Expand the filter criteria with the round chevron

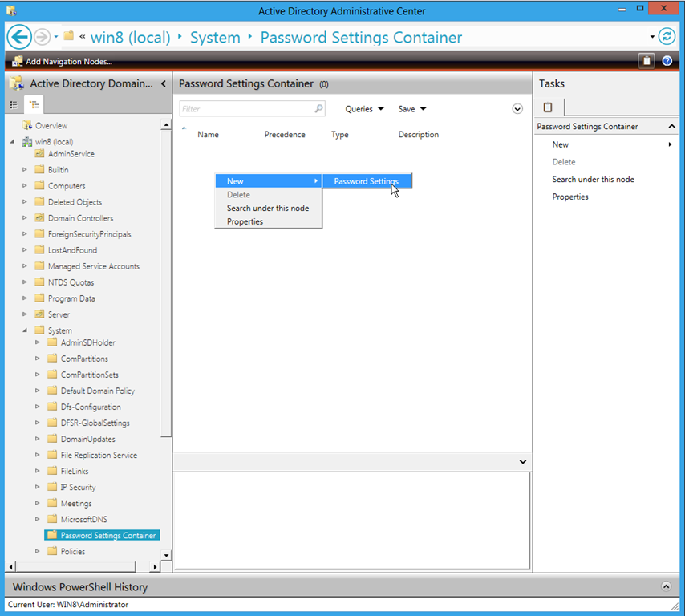coord(517,109)
